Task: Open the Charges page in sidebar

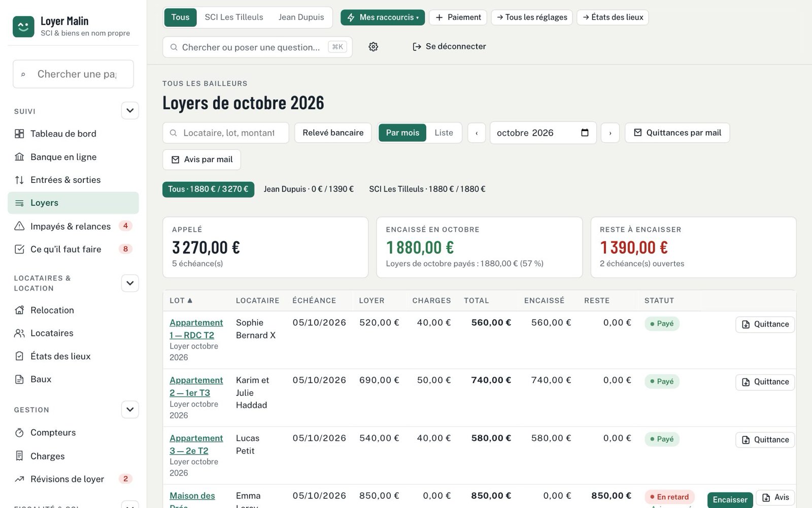Action: [73, 456]
